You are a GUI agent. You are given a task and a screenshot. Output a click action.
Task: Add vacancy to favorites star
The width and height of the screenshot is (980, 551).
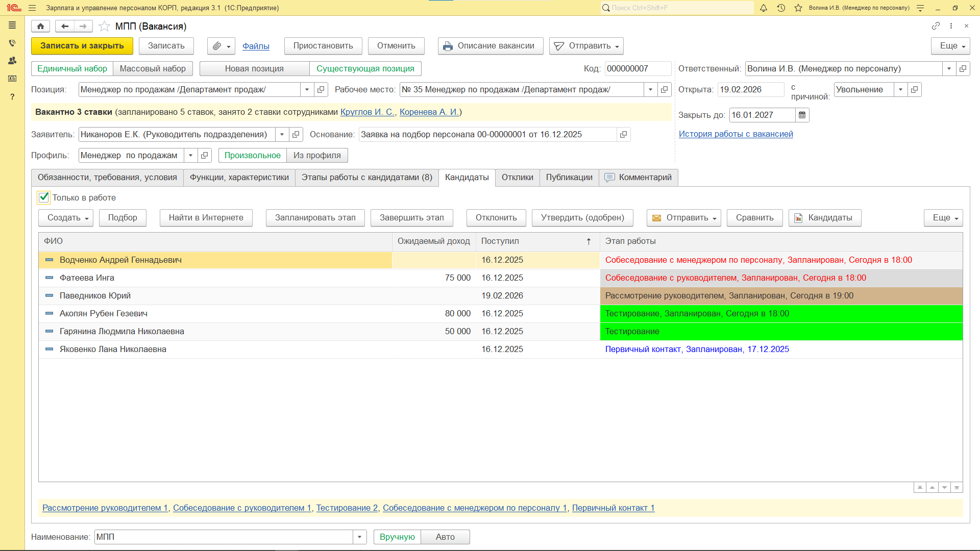104,26
